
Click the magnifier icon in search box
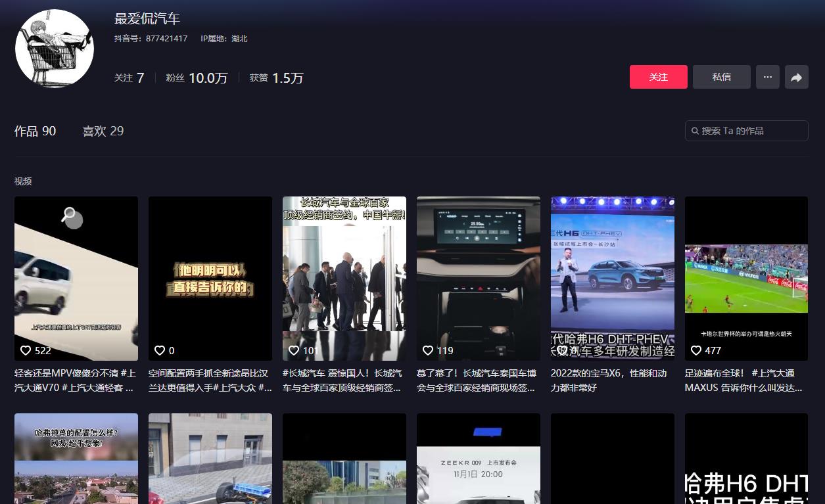tap(695, 131)
